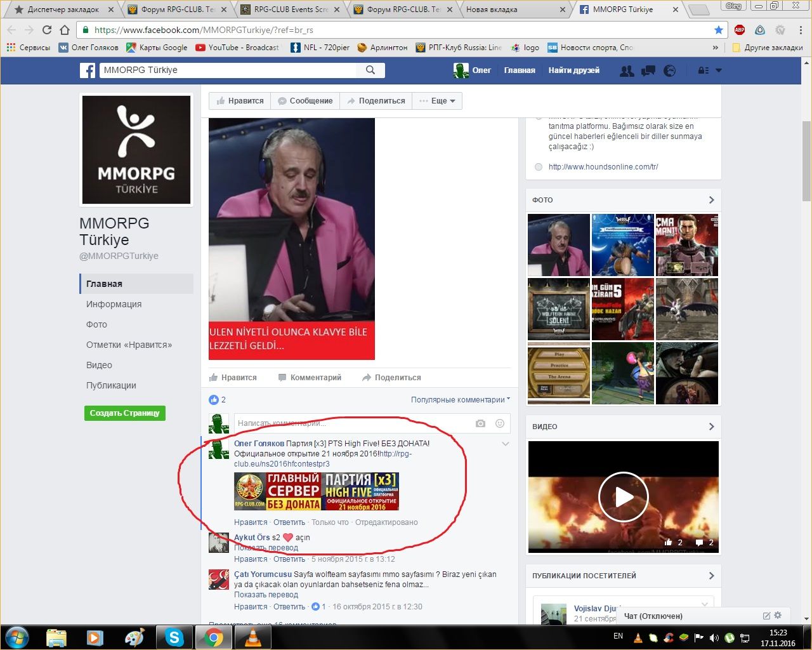Click the RPG-Club banner image in the comment
This screenshot has width=812, height=650.
[317, 491]
